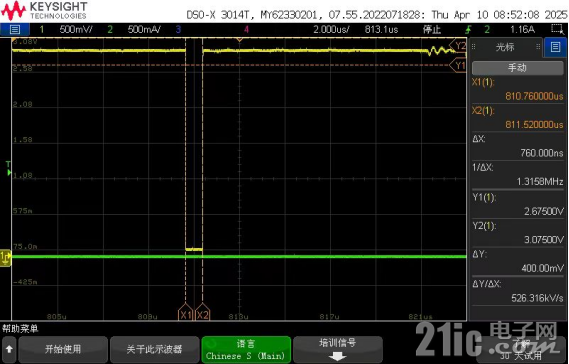Select the X1(1) cursor value field
The image size is (569, 364).
(517, 89)
